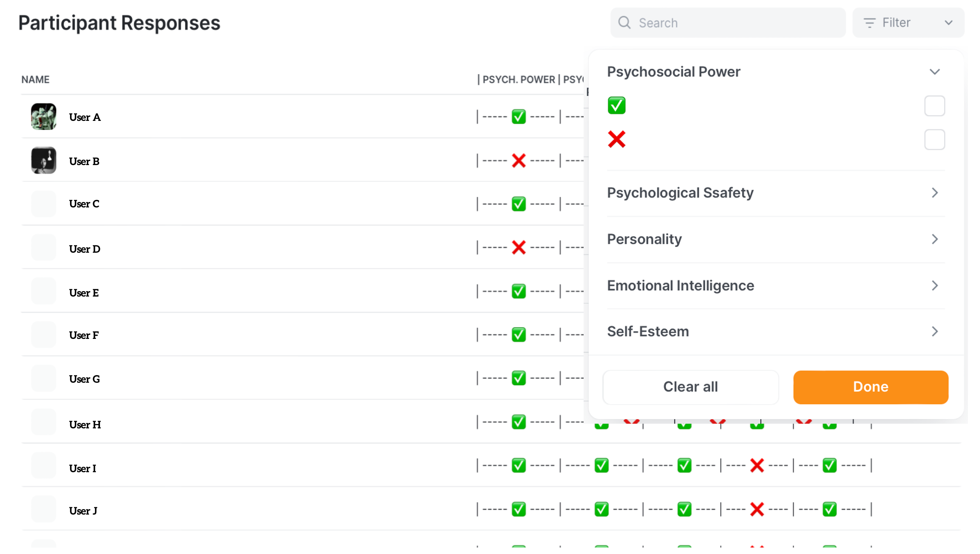Click the search magnifier icon
980x554 pixels.
624,23
